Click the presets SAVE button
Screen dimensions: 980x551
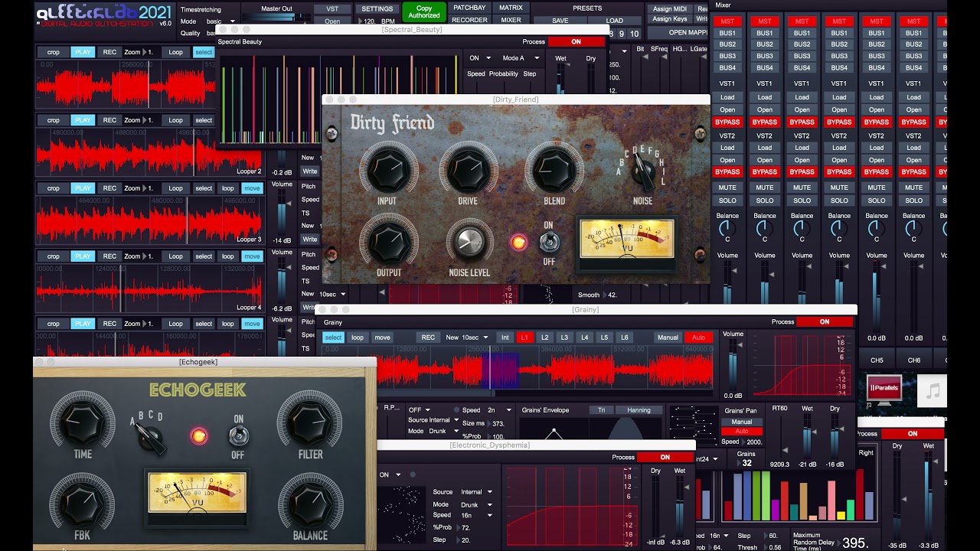point(560,21)
